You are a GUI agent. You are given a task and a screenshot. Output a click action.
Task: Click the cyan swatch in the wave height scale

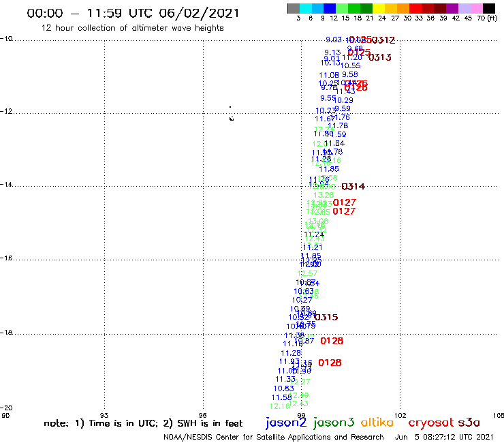click(306, 8)
